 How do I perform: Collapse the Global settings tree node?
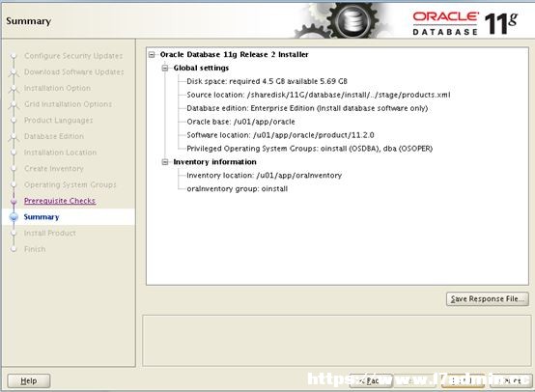click(x=165, y=68)
